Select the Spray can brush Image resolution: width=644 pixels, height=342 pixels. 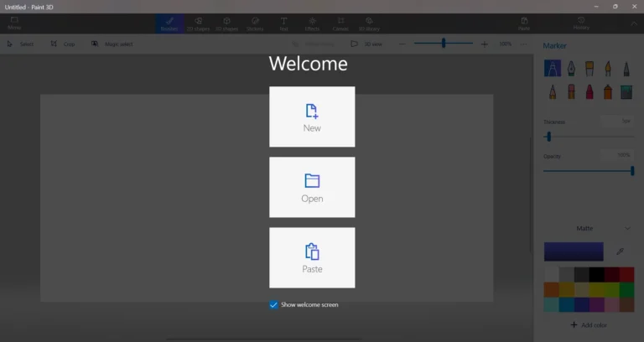(x=608, y=91)
